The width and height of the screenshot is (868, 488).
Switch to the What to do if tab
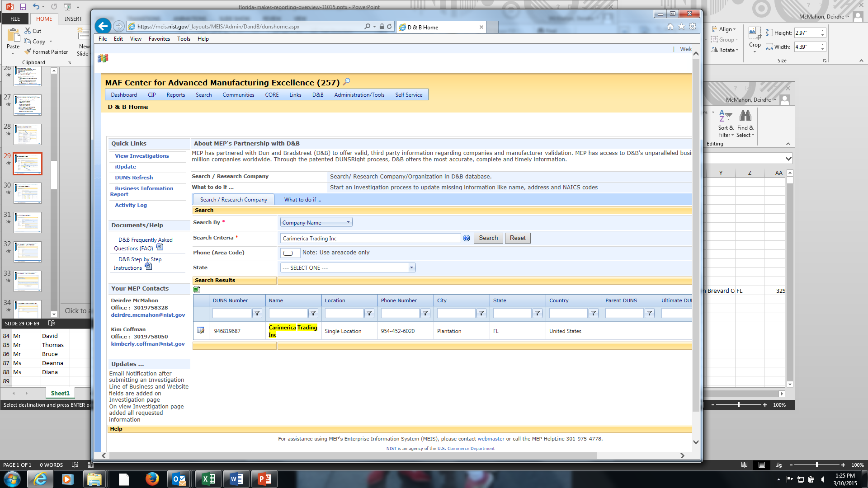(302, 200)
